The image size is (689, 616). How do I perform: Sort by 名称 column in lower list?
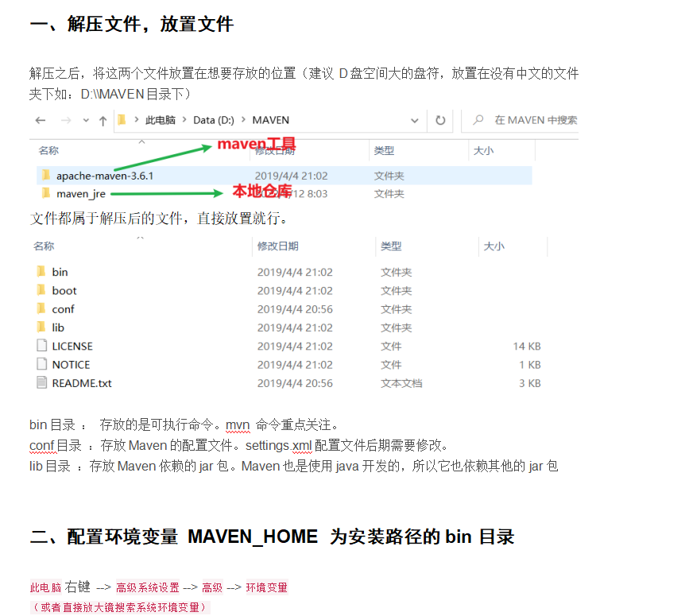click(44, 246)
